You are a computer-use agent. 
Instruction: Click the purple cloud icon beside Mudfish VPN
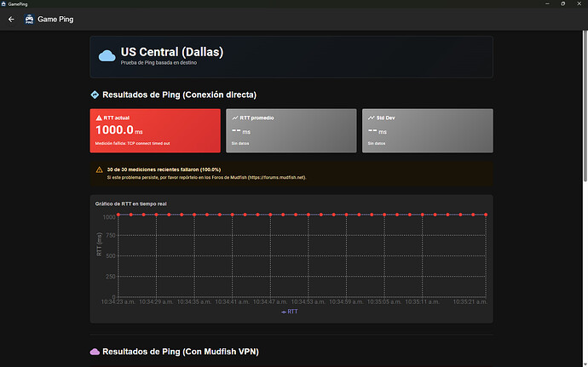tap(95, 352)
